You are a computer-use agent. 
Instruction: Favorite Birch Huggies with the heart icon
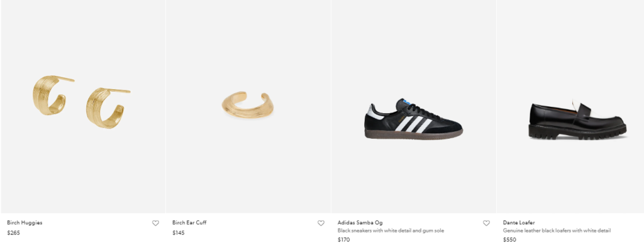(x=155, y=223)
